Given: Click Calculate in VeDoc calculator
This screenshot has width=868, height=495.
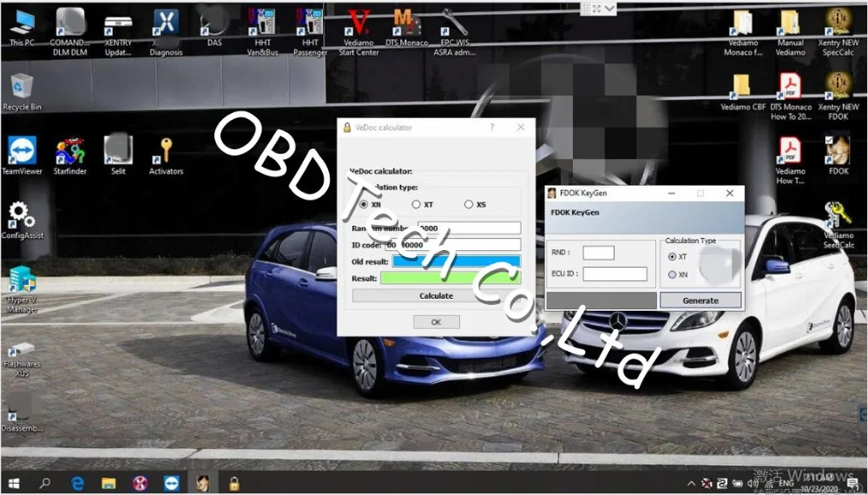Looking at the screenshot, I should coord(436,295).
